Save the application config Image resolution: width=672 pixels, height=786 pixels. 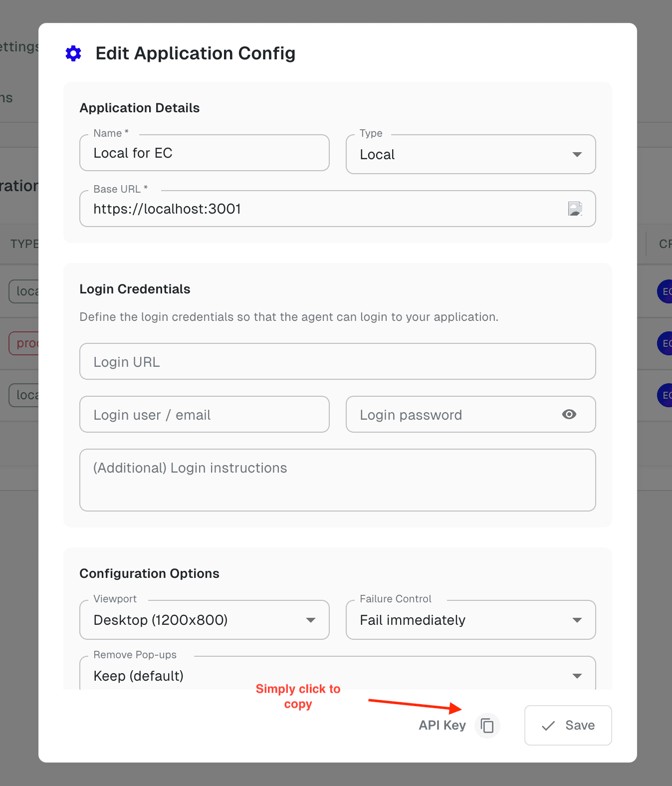click(x=568, y=725)
